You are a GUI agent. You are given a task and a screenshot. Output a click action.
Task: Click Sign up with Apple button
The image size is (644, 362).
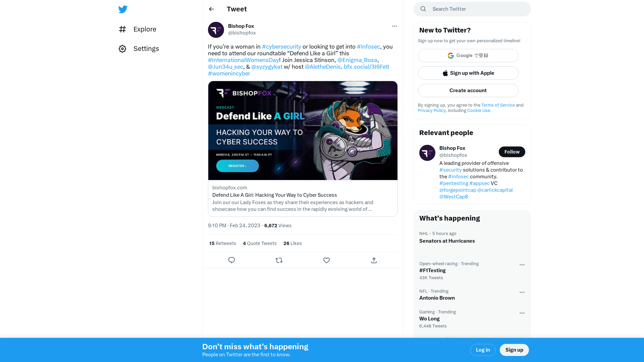(468, 73)
